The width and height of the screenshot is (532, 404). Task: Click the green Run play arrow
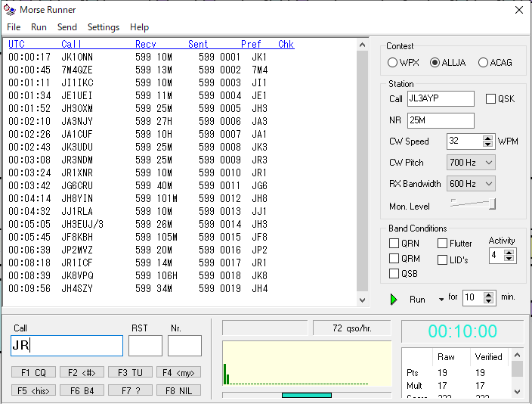(394, 300)
